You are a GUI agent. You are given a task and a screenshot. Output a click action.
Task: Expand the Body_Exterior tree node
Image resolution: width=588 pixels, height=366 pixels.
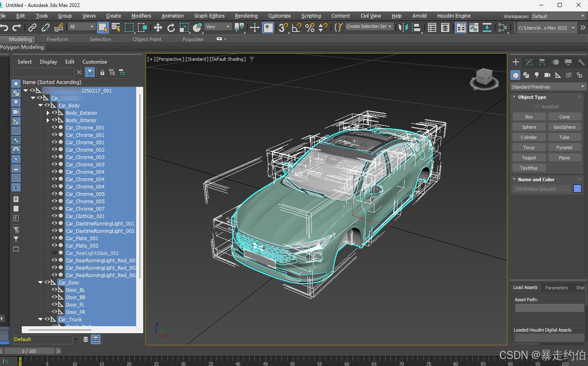coord(48,113)
